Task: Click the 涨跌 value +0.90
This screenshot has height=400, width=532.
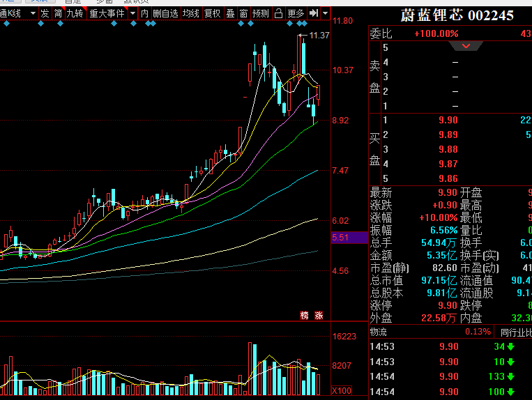Action: (x=445, y=205)
